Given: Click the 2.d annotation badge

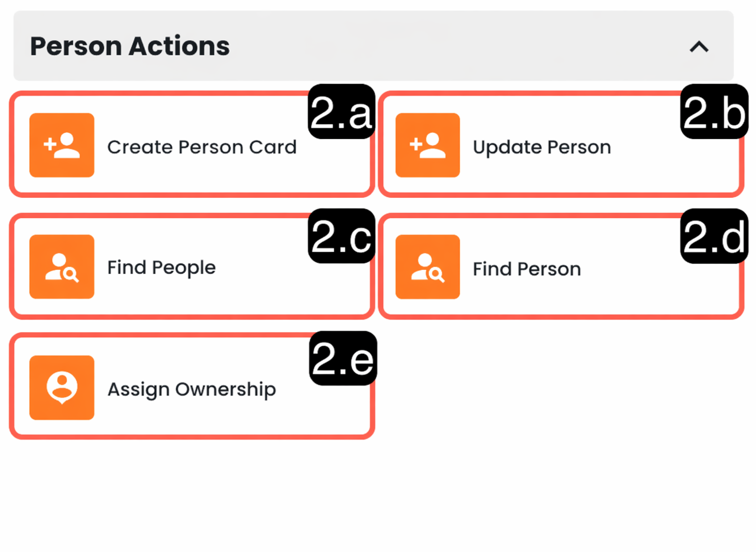Looking at the screenshot, I should [x=714, y=236].
